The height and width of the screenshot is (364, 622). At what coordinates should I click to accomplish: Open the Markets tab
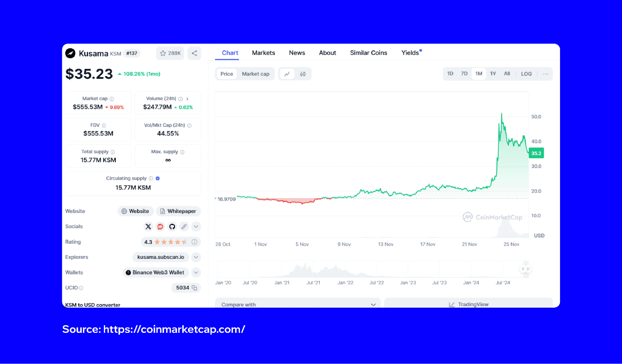coord(263,53)
